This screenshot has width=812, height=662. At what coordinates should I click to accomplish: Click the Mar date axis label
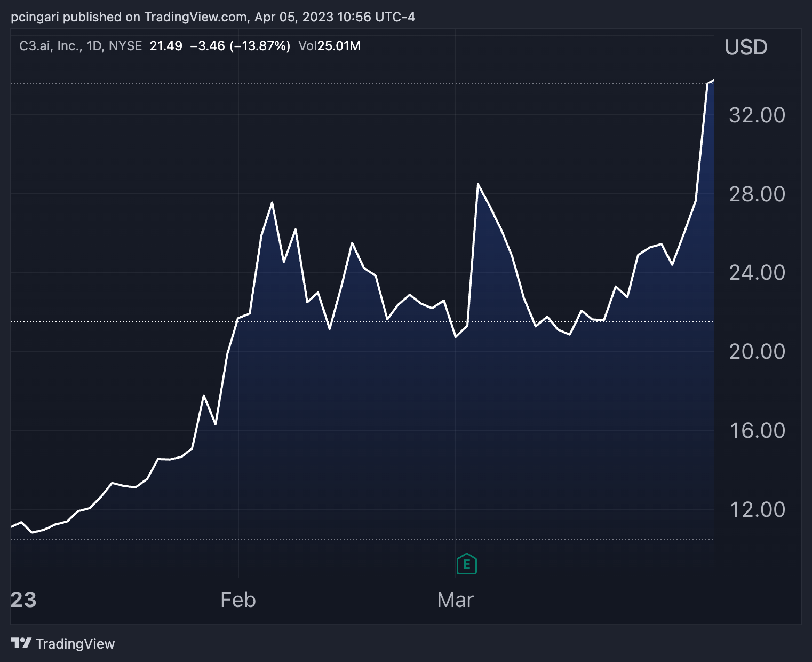point(455,600)
